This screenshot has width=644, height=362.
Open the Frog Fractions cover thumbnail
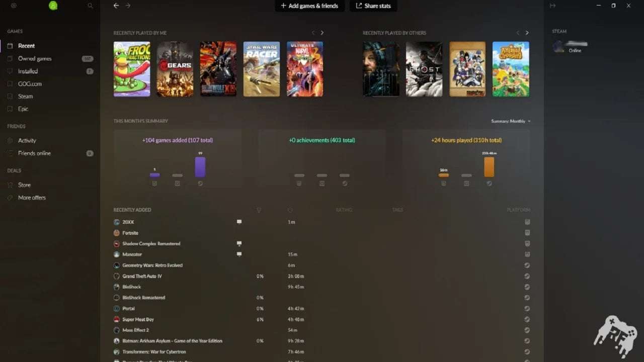point(132,69)
